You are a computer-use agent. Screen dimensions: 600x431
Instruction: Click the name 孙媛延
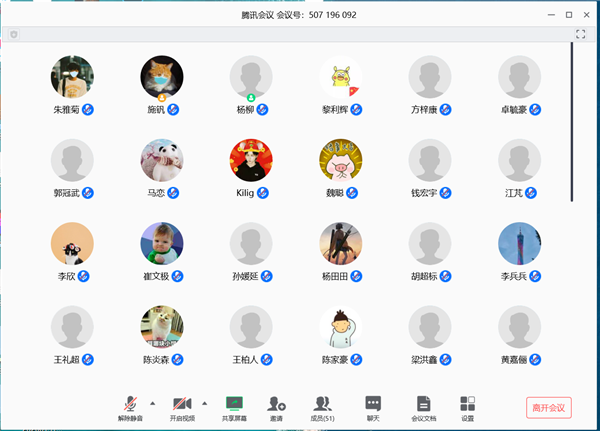pyautogui.click(x=245, y=276)
